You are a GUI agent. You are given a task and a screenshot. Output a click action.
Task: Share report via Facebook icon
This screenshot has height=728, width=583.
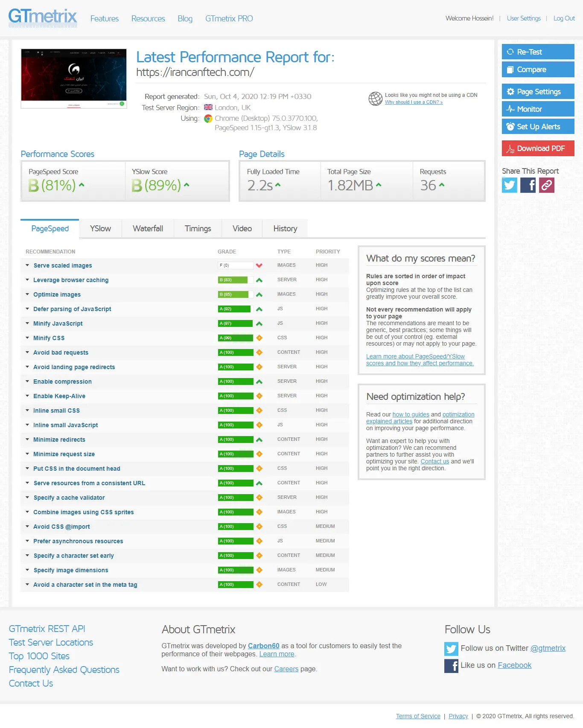(528, 185)
